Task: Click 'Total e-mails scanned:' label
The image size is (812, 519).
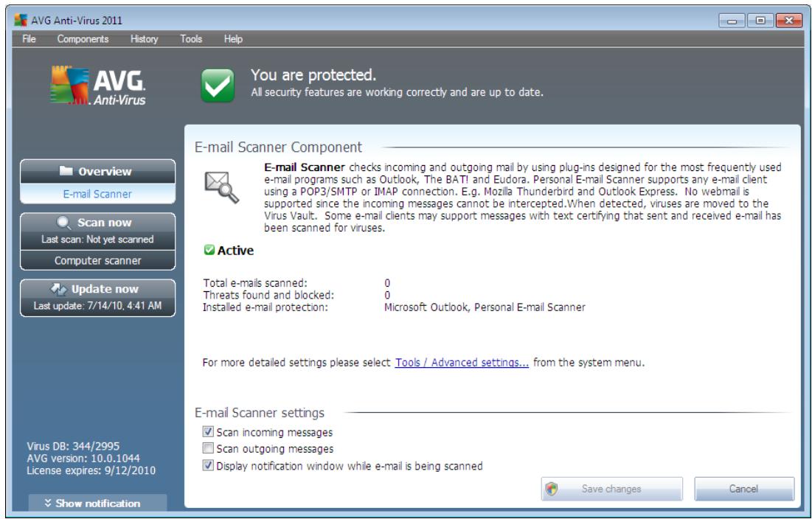Action: 254,283
